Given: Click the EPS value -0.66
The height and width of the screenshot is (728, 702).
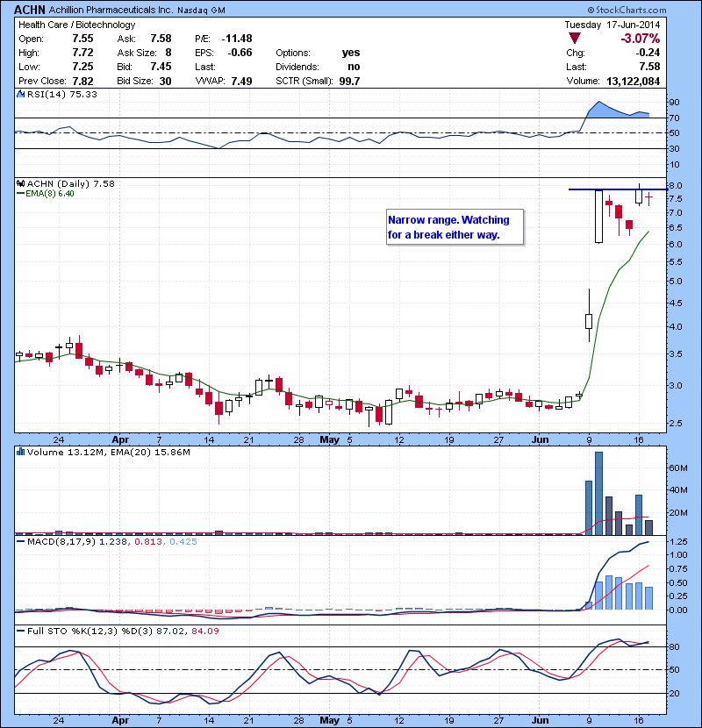Looking at the screenshot, I should click(240, 53).
